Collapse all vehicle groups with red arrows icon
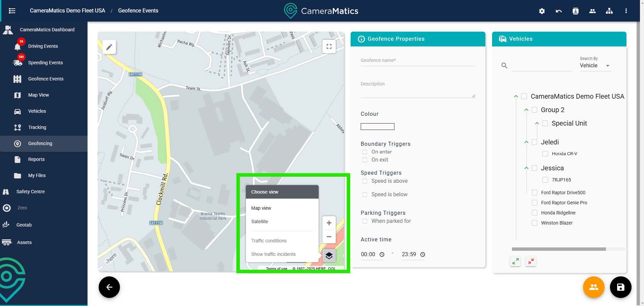 [530, 261]
